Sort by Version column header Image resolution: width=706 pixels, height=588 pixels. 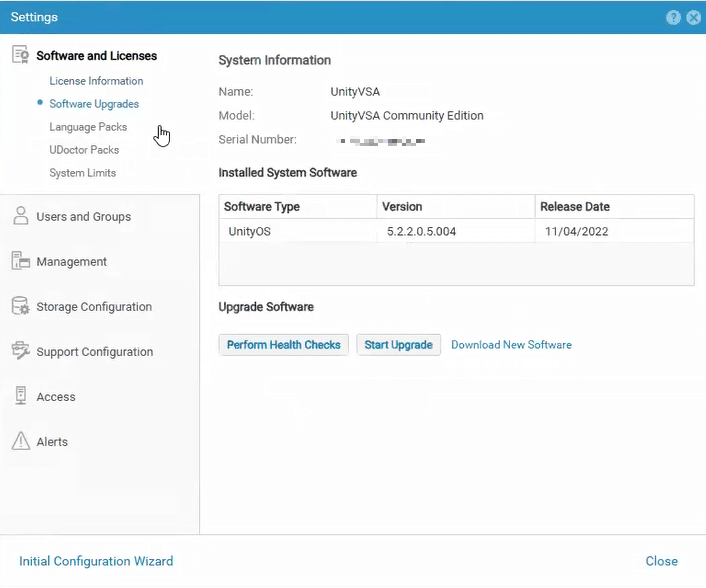click(x=456, y=207)
